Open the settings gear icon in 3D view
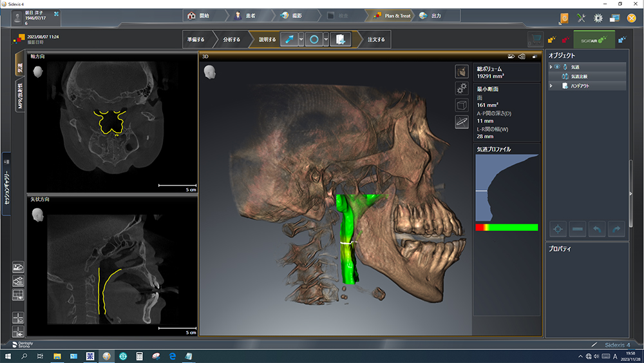The image size is (644, 363). pyautogui.click(x=462, y=88)
